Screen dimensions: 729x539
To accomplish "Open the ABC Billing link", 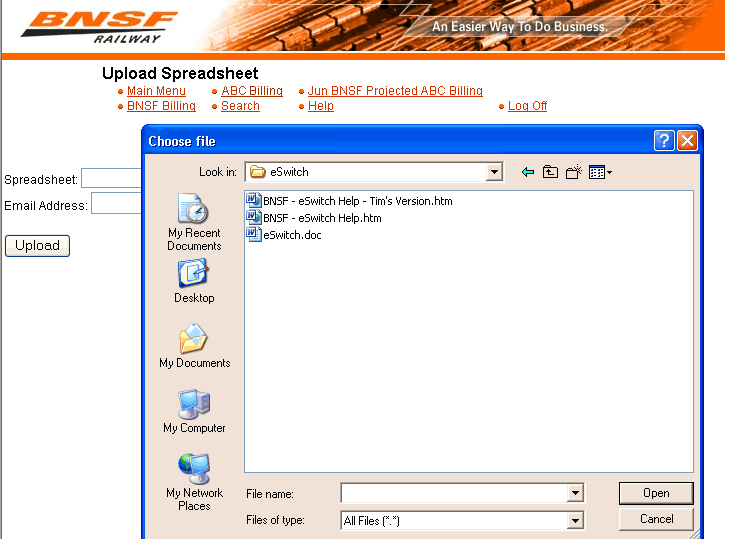I will (x=252, y=91).
